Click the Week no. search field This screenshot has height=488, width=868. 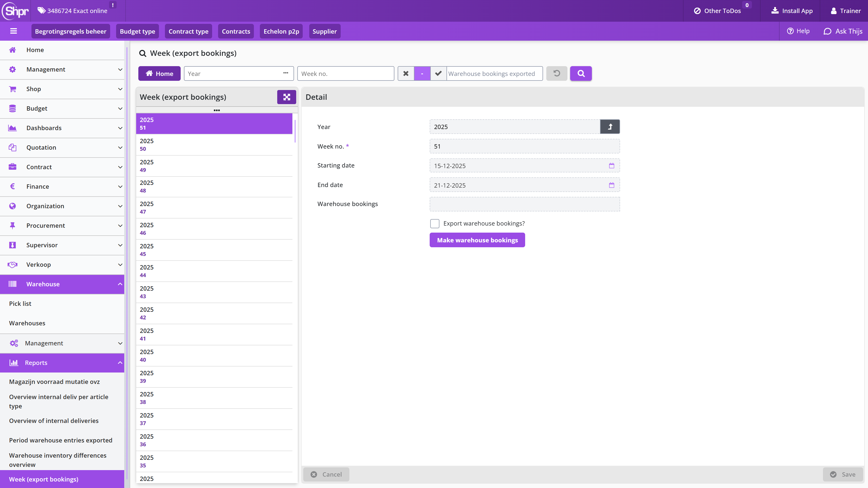pos(346,73)
